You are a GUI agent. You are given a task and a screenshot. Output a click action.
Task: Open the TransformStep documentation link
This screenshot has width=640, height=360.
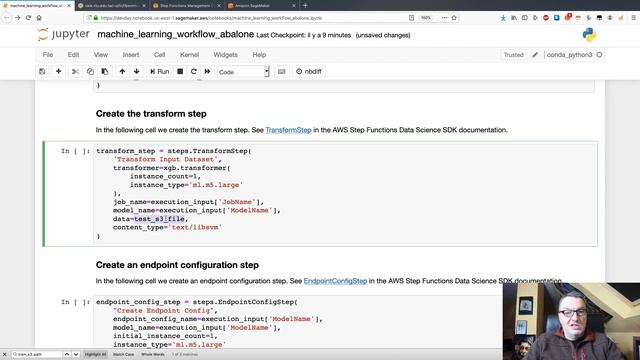288,130
